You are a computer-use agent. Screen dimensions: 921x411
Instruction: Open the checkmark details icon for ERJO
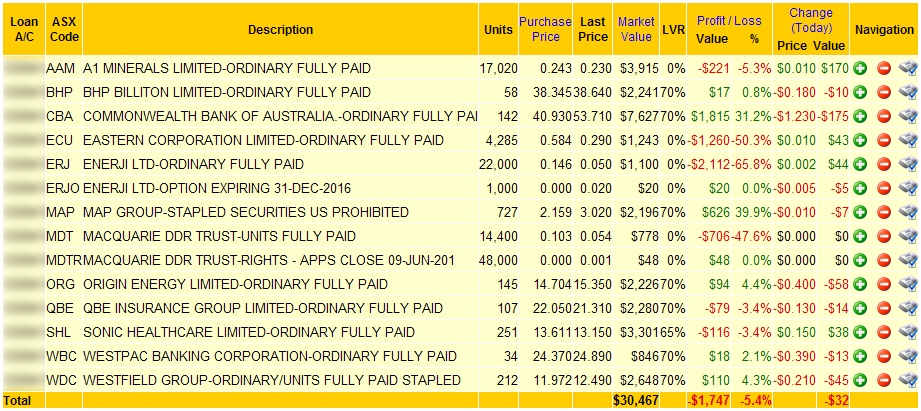pos(907,188)
